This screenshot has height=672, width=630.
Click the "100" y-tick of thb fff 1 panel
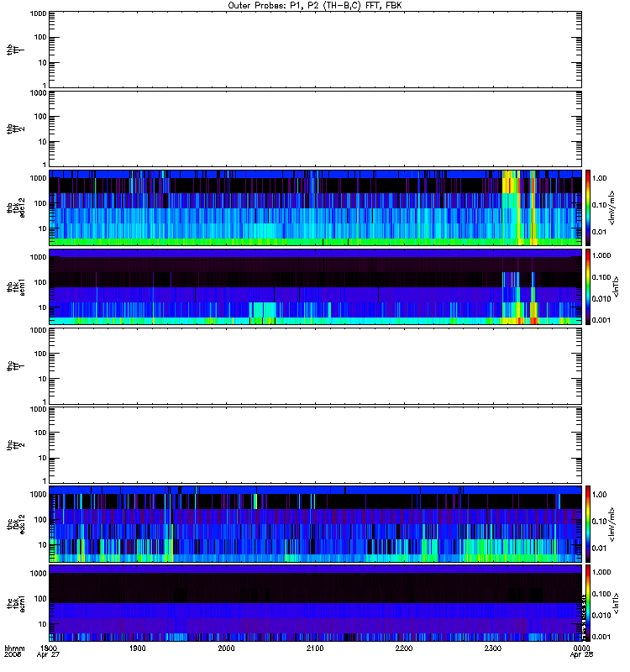click(x=40, y=37)
